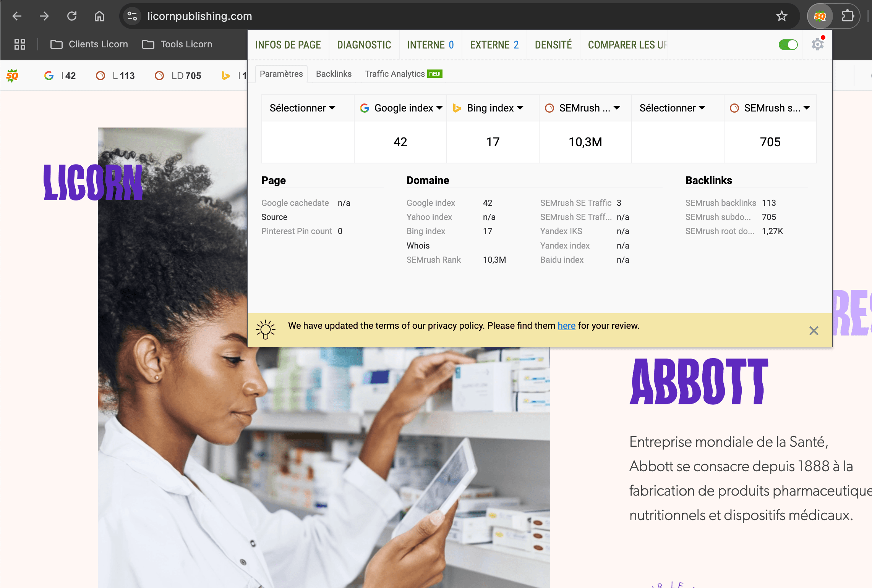Click the privacy policy 'here' link
The width and height of the screenshot is (872, 588).
pos(566,326)
